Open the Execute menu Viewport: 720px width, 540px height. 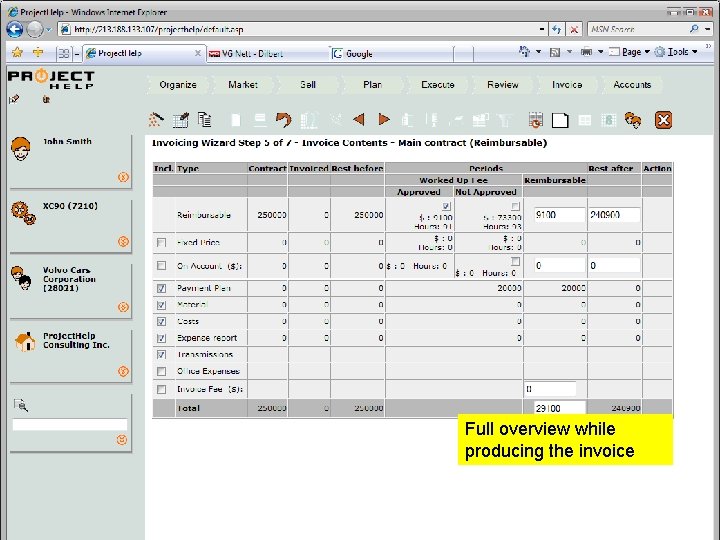click(x=438, y=84)
